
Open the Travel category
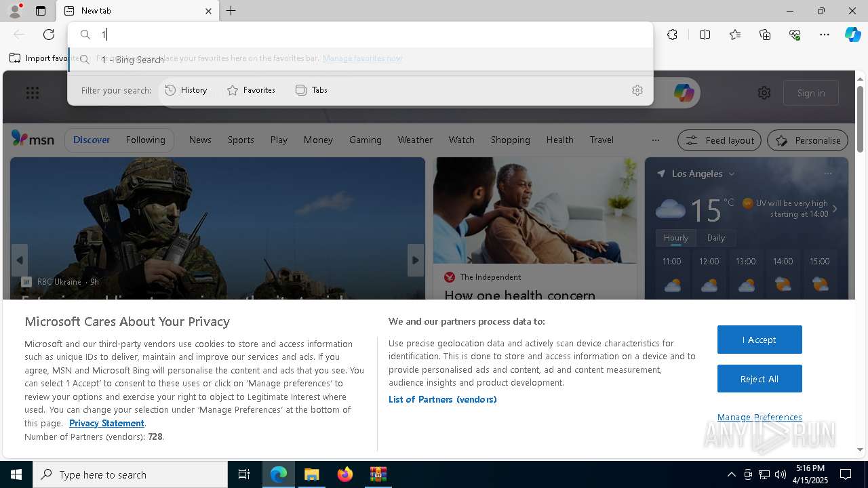pos(601,140)
